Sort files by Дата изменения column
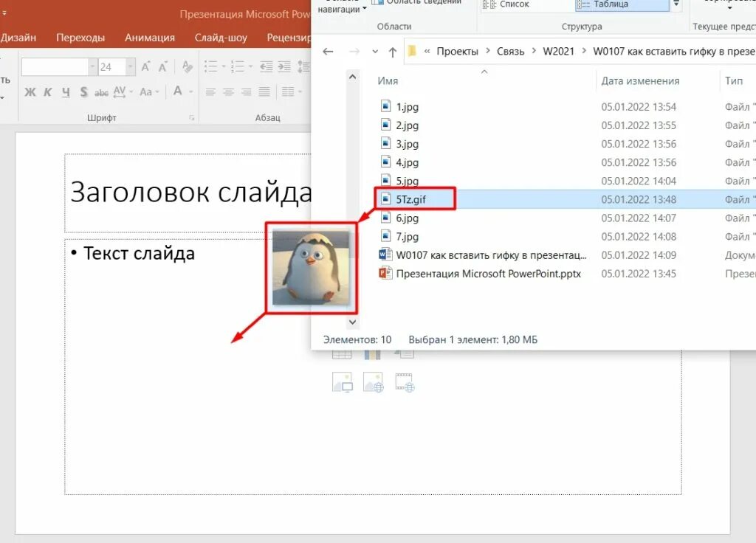 (x=640, y=81)
